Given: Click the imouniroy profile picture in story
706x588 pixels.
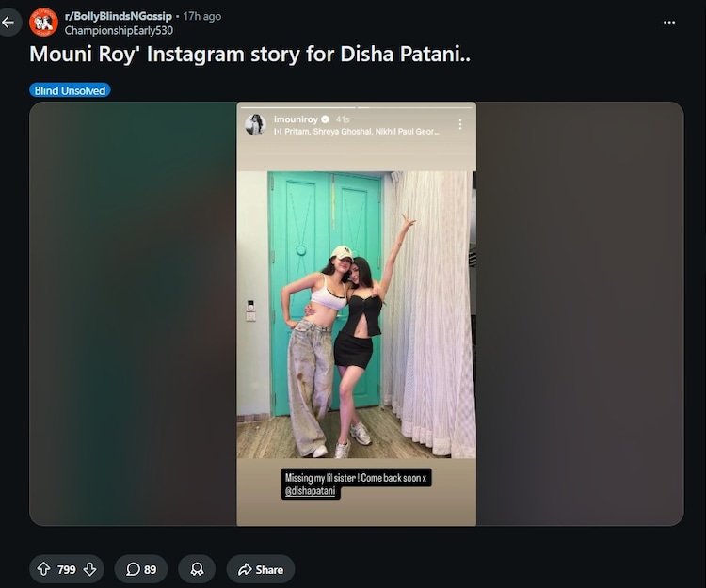Looking at the screenshot, I should (x=255, y=124).
